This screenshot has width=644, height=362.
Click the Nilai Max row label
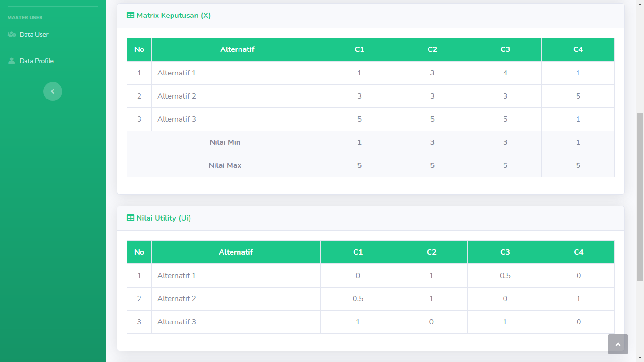click(225, 165)
